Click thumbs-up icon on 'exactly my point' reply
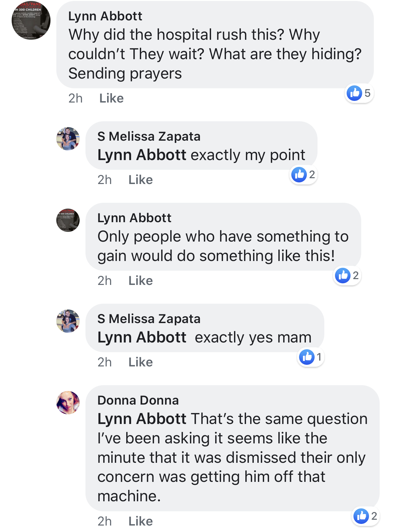 [x=299, y=175]
